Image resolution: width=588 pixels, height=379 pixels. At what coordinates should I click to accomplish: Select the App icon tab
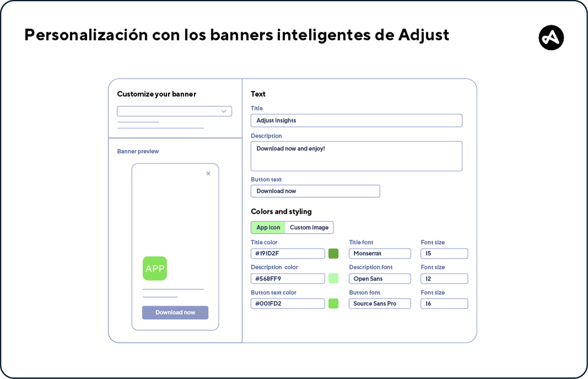click(268, 227)
